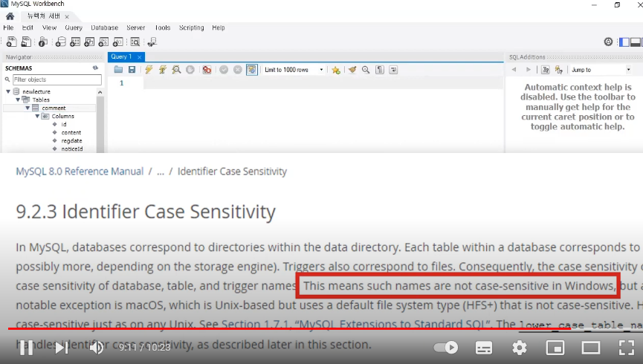Collapse the Columns node
The image size is (643, 364).
(x=37, y=116)
